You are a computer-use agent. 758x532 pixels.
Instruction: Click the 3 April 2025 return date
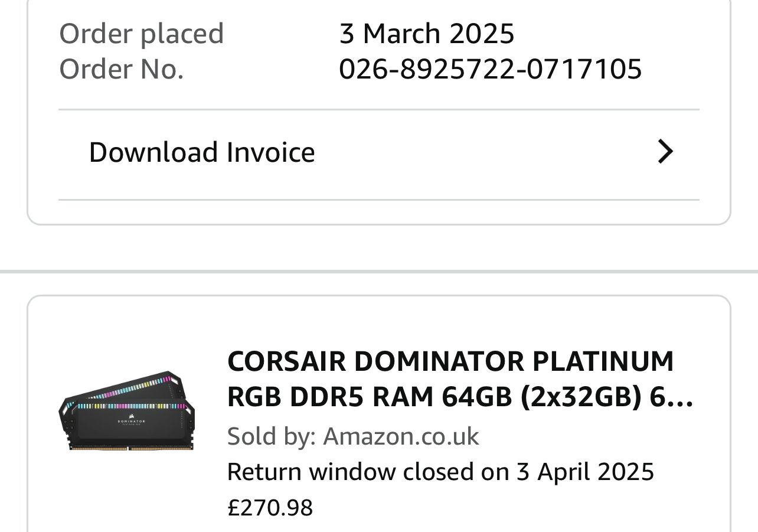(586, 472)
